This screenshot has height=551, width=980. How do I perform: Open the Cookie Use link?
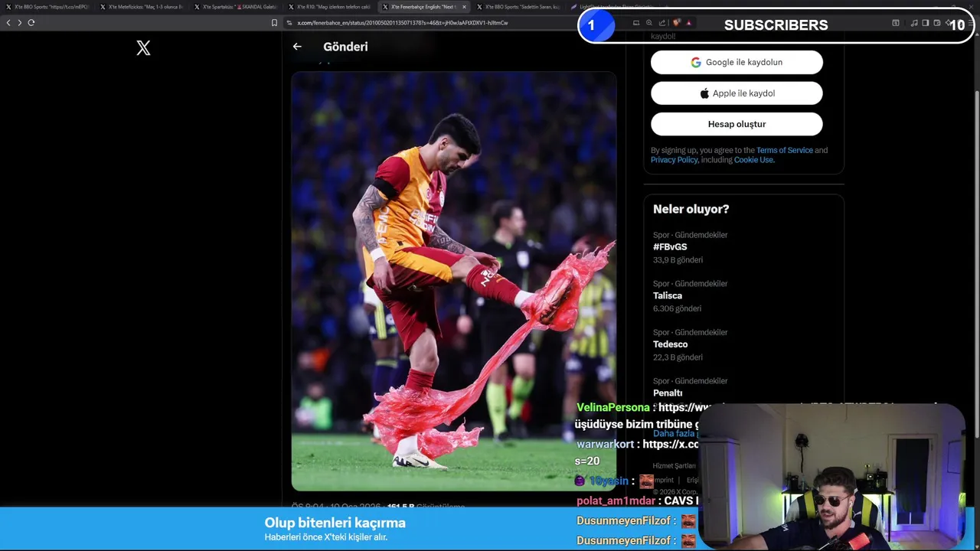pos(753,160)
